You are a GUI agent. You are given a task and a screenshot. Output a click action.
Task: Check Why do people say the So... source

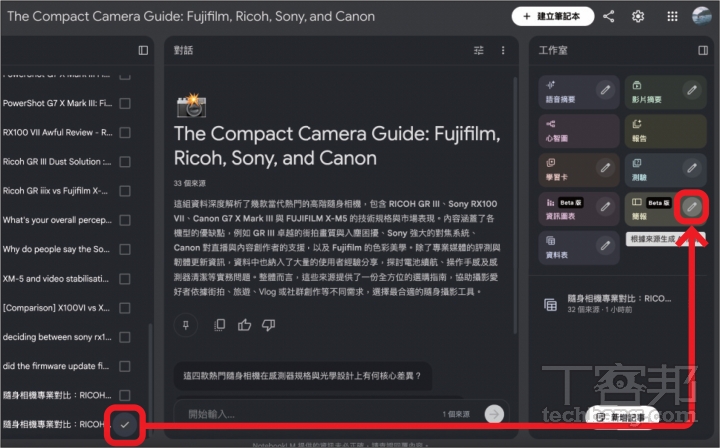[x=124, y=249]
